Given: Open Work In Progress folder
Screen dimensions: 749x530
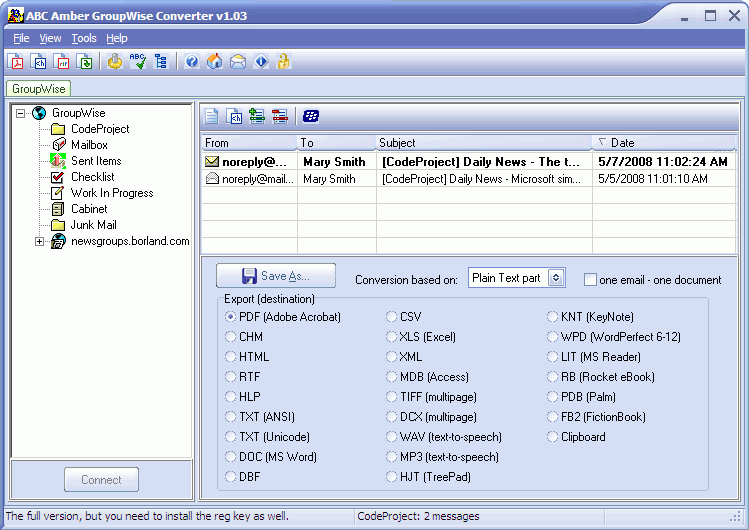Looking at the screenshot, I should click(x=112, y=193).
